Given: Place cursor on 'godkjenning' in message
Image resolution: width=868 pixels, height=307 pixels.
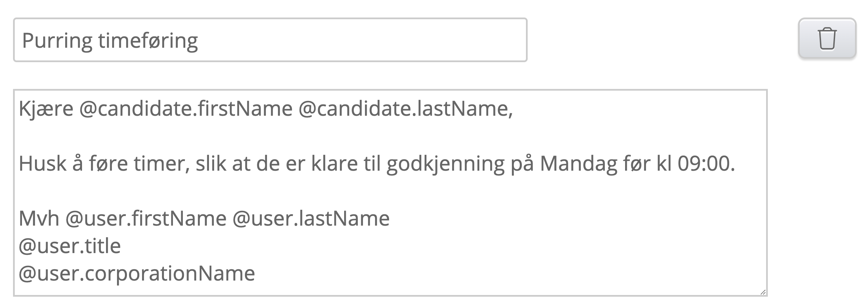Looking at the screenshot, I should coord(445,163).
